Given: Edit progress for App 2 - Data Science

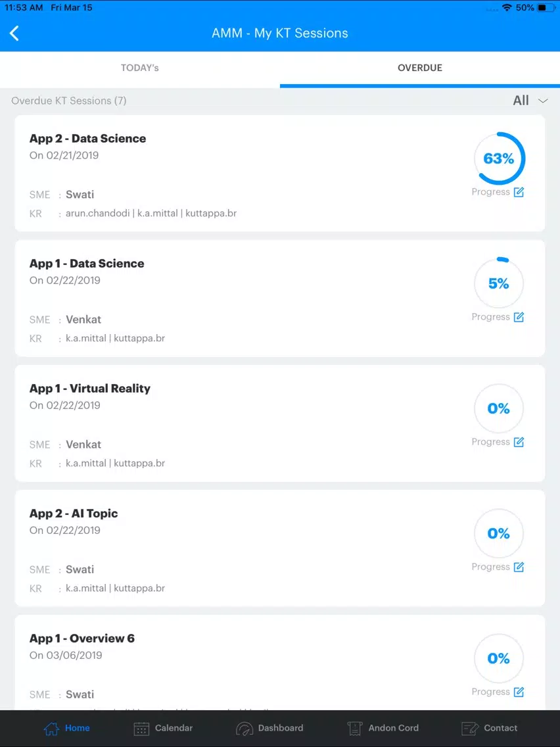Looking at the screenshot, I should (x=519, y=192).
